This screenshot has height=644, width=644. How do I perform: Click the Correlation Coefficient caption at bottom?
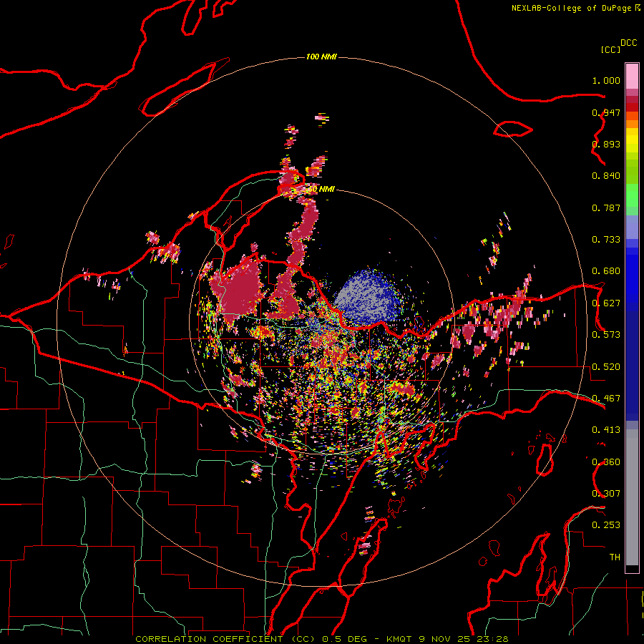point(321,639)
